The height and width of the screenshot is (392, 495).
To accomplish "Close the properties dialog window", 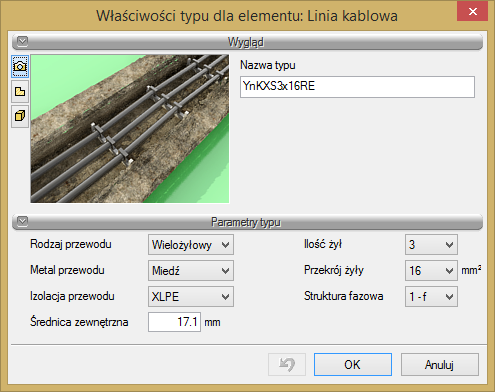I will click(473, 12).
